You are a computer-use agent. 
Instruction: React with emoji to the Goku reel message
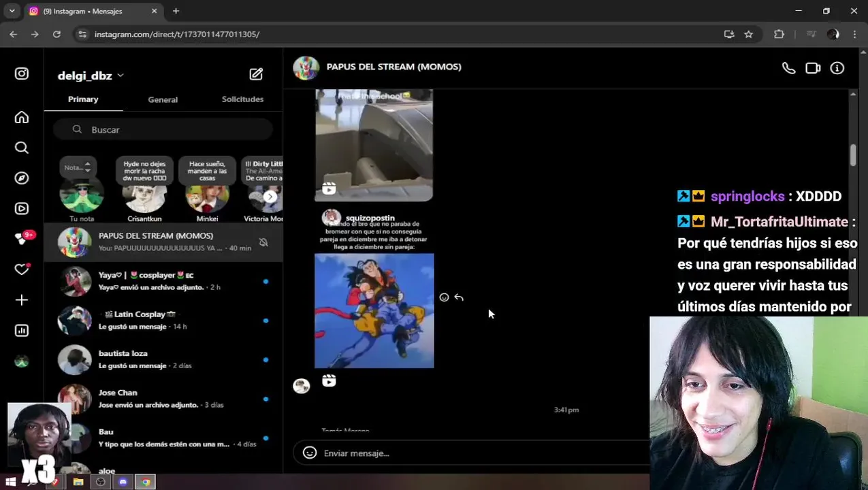pos(444,297)
